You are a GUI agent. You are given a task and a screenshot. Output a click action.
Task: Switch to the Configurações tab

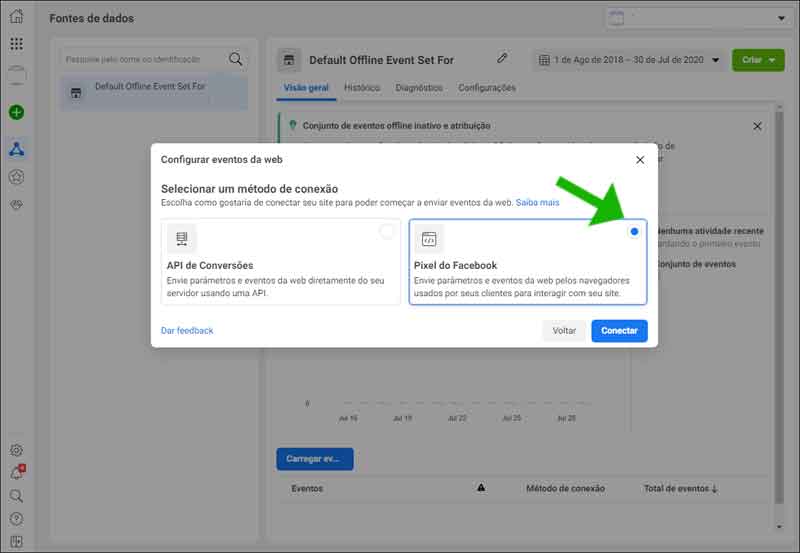(487, 88)
